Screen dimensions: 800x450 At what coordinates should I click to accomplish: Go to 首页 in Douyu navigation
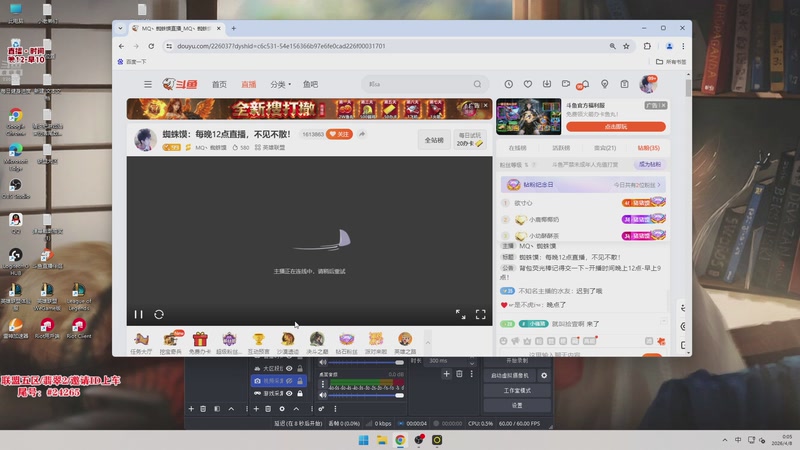tap(219, 84)
